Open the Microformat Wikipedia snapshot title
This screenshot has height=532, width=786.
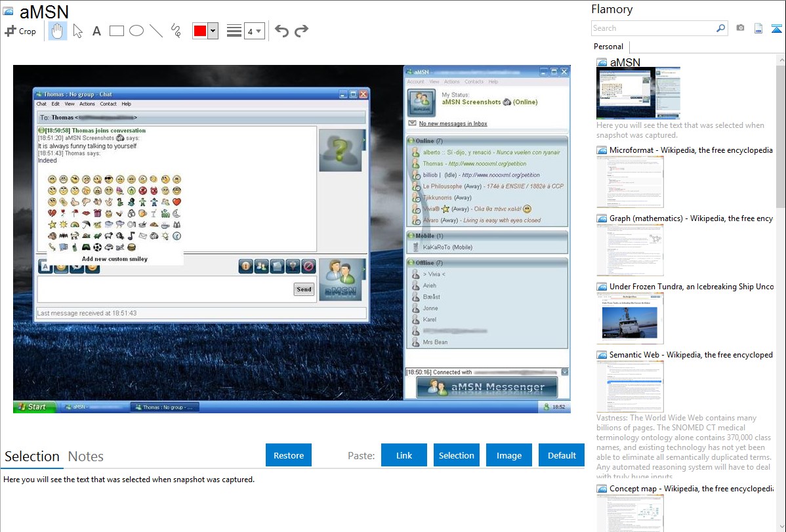pyautogui.click(x=691, y=150)
